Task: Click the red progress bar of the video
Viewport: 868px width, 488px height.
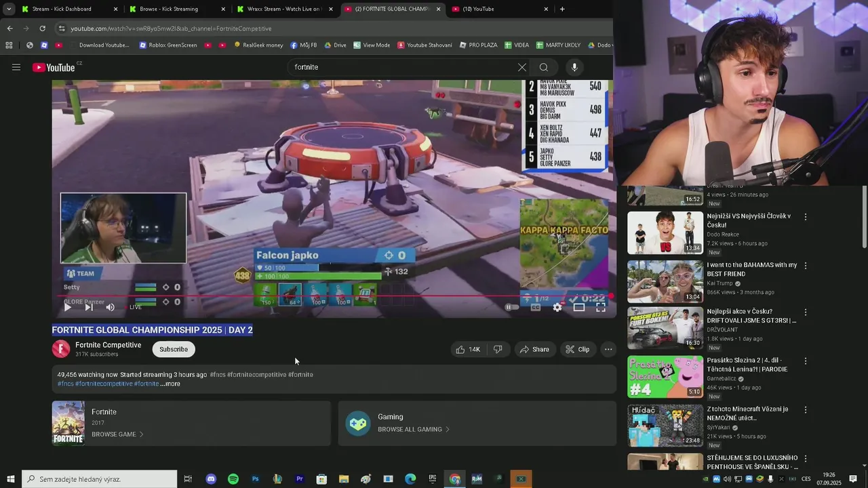Action: coord(332,296)
